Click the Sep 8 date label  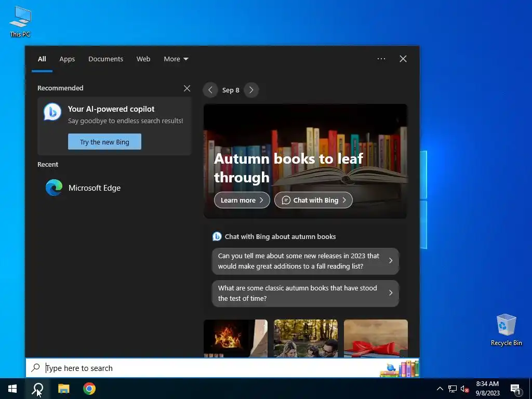pos(231,90)
